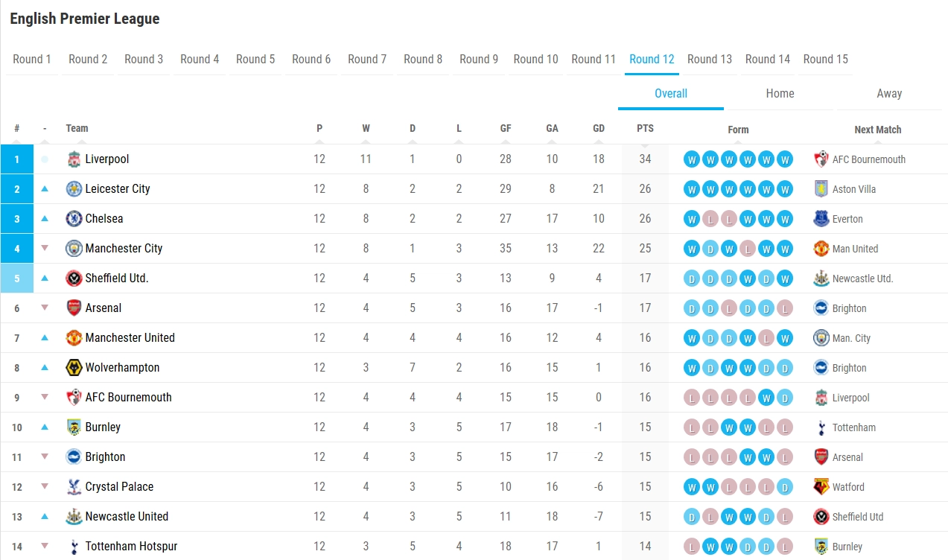Viewport: 948px width, 560px height.
Task: Switch to Round 5 tab
Action: (255, 60)
